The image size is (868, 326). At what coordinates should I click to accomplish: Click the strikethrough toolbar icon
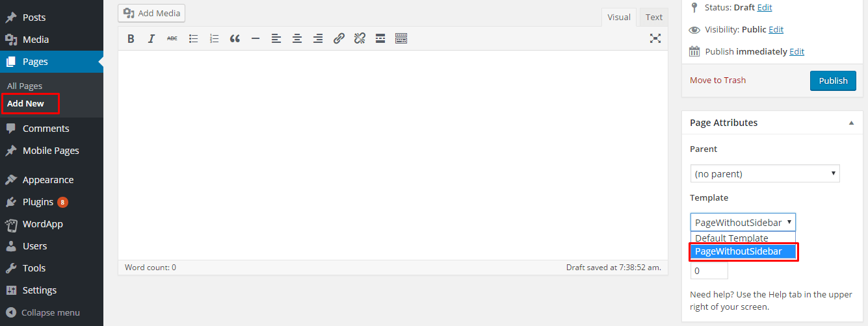(x=172, y=39)
